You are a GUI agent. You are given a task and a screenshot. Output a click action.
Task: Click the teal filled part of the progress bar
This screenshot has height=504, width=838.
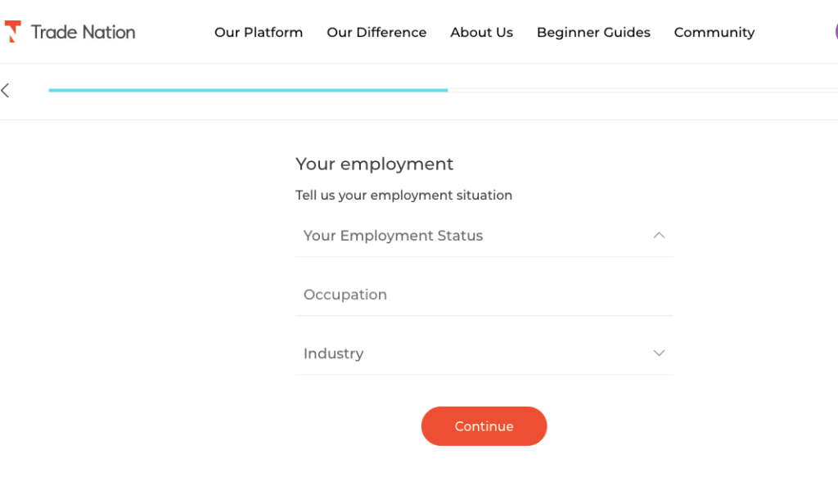pyautogui.click(x=246, y=90)
